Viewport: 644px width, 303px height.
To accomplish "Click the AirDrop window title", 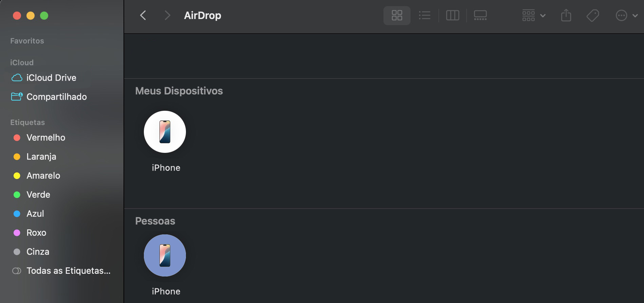I will [202, 15].
